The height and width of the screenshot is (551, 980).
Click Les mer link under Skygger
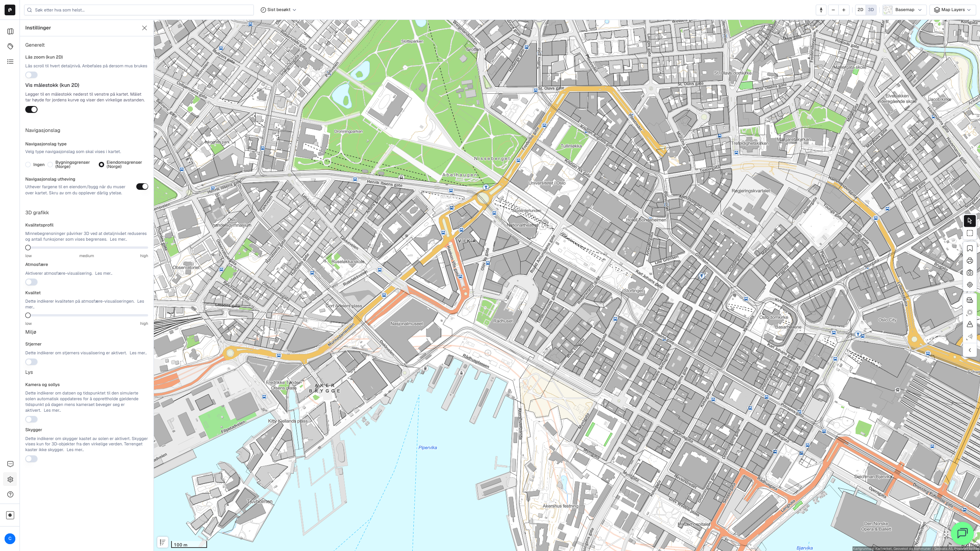pos(75,450)
